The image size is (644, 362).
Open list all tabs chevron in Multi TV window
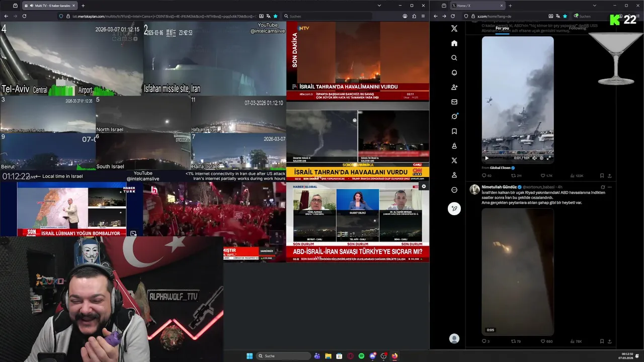click(x=379, y=6)
